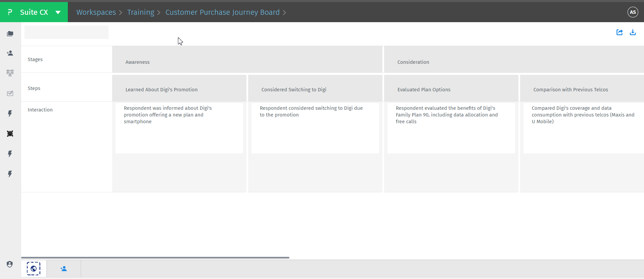Go to the Training breadcrumb
The width and height of the screenshot is (644, 279).
click(141, 12)
